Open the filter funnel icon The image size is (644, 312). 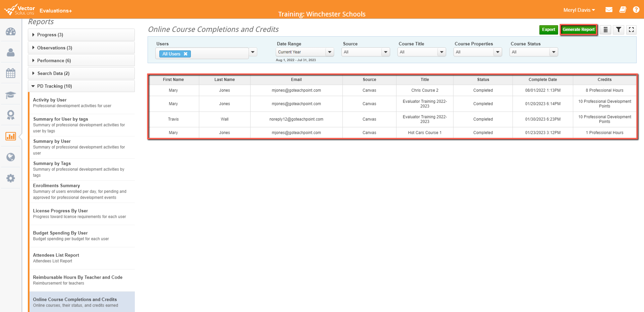coord(618,30)
